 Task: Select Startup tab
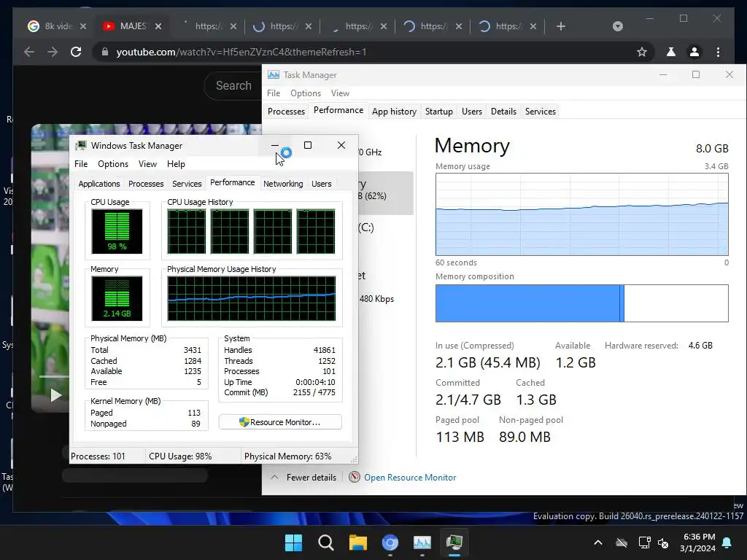(x=438, y=112)
